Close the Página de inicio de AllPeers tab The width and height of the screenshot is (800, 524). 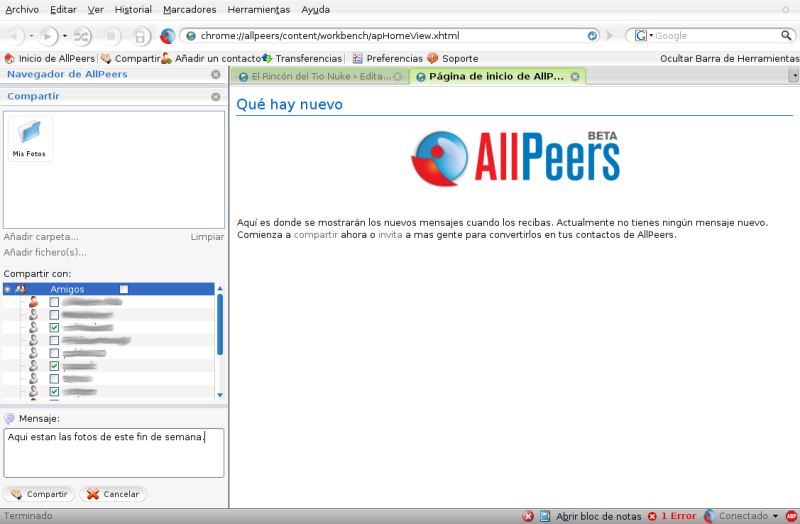point(575,77)
